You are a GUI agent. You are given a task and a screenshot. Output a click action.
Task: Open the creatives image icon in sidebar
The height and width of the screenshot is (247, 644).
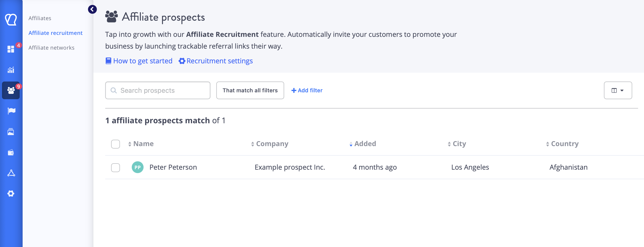click(11, 132)
